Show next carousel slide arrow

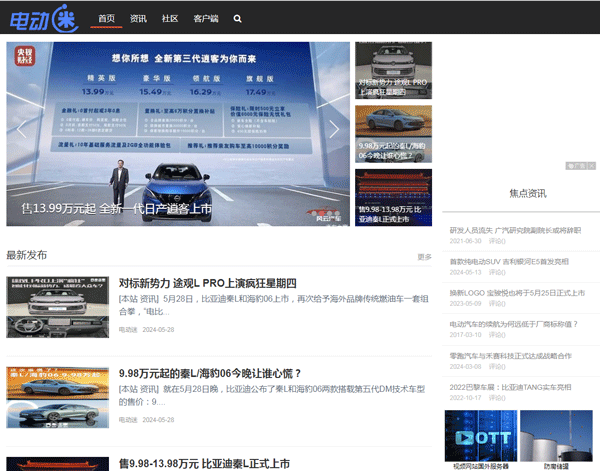334,129
